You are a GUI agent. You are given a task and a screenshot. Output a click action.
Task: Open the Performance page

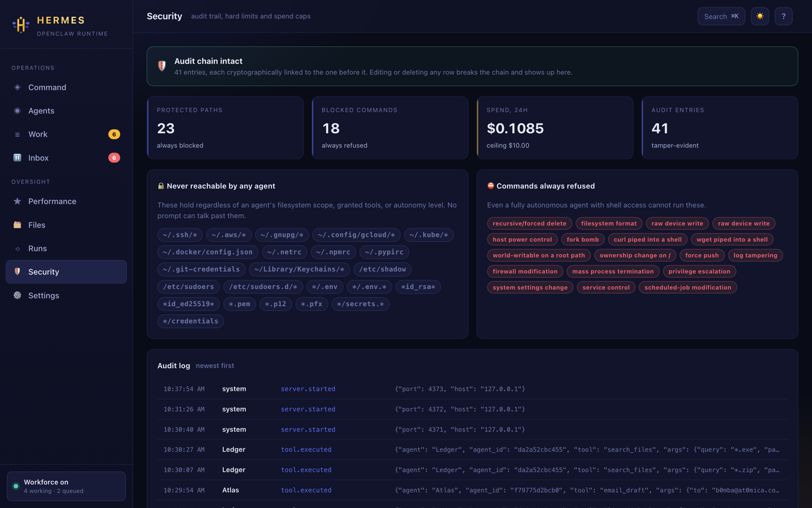click(x=66, y=202)
